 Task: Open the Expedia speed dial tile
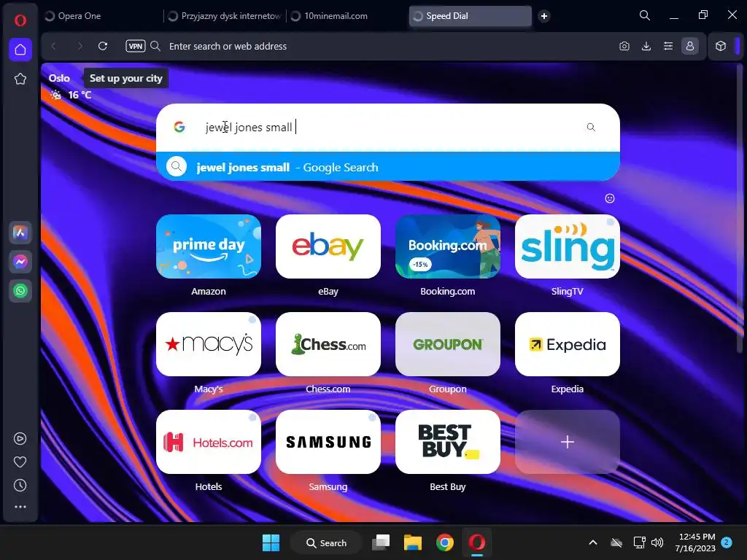568,344
